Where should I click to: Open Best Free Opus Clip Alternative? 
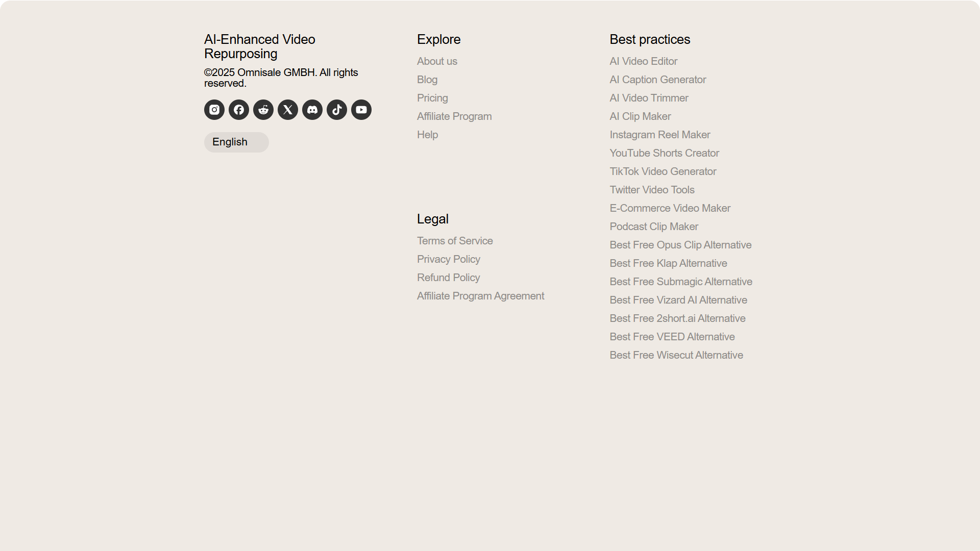point(680,245)
